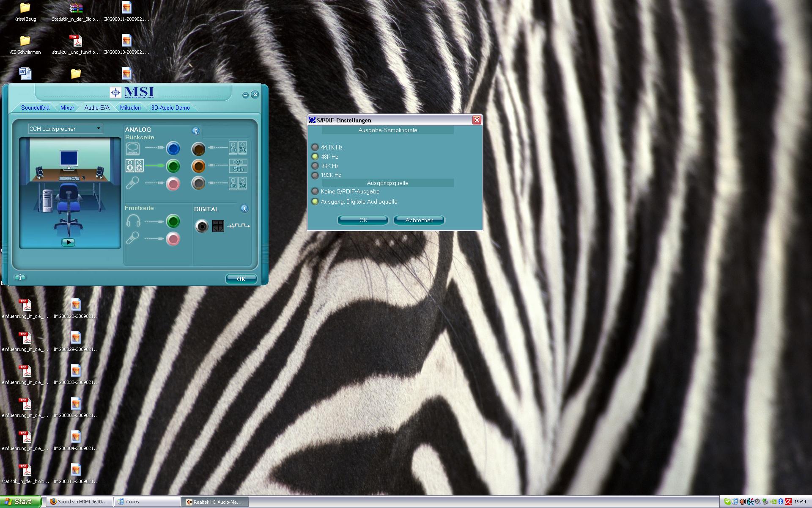Click the rear pink microphone jack
Screen dimensions: 812x508
click(x=173, y=184)
